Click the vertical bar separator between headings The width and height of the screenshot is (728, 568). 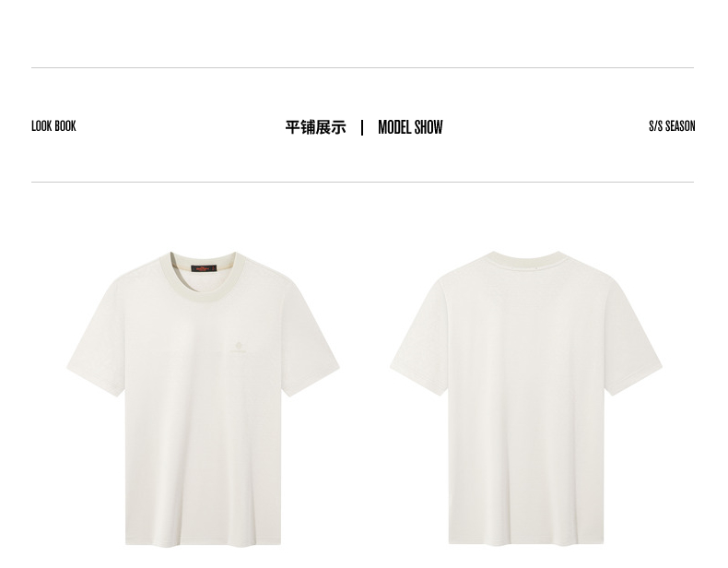362,128
